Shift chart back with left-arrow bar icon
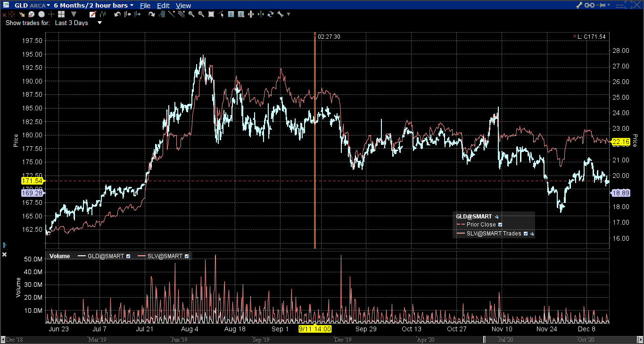 [x=127, y=14]
